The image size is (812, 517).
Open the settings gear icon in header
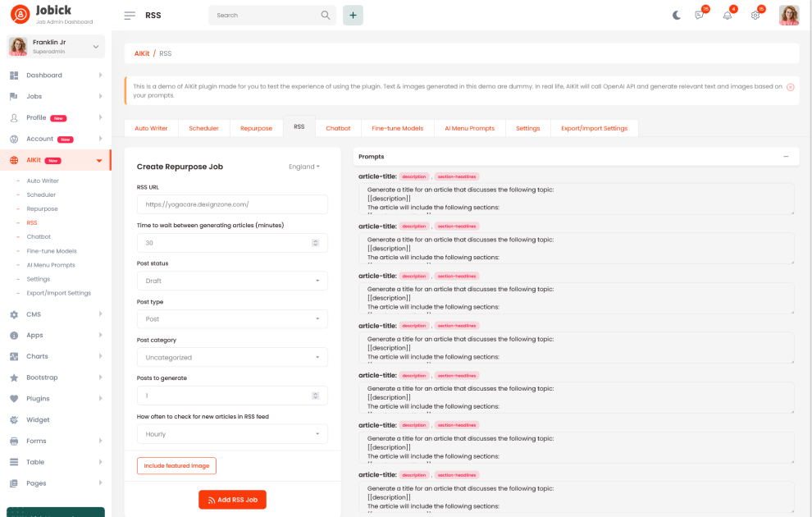755,15
